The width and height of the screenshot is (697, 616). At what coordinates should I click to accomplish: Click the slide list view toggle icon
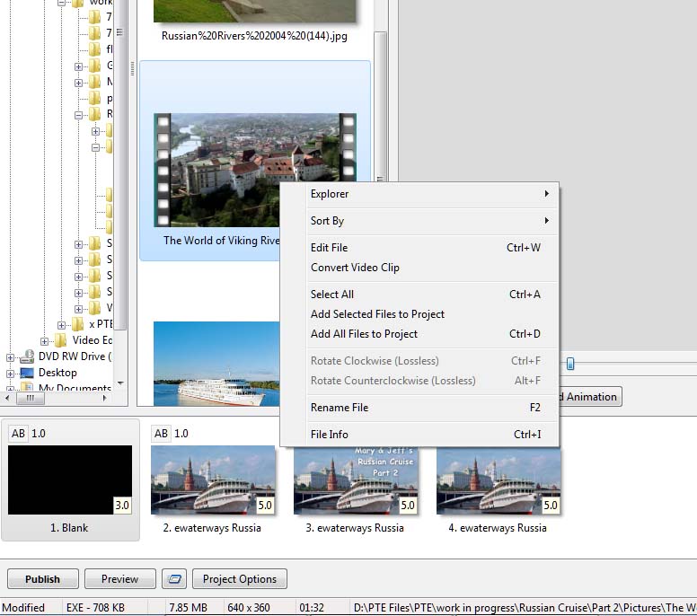175,579
